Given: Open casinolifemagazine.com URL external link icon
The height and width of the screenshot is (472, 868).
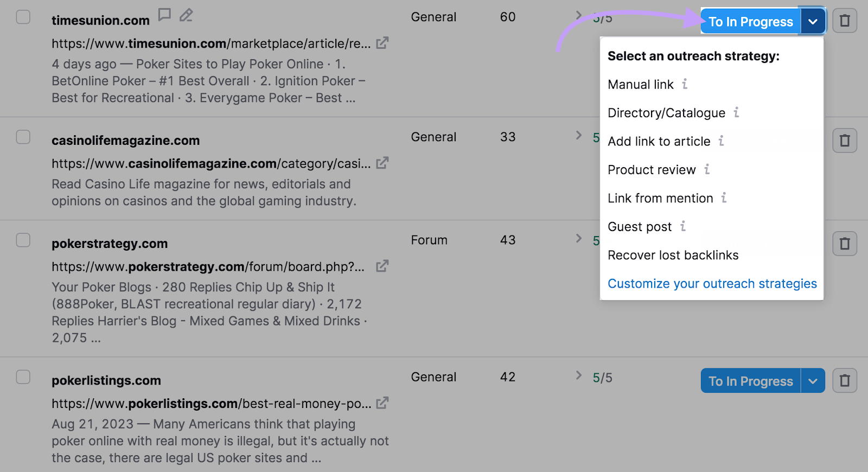Looking at the screenshot, I should pyautogui.click(x=382, y=163).
